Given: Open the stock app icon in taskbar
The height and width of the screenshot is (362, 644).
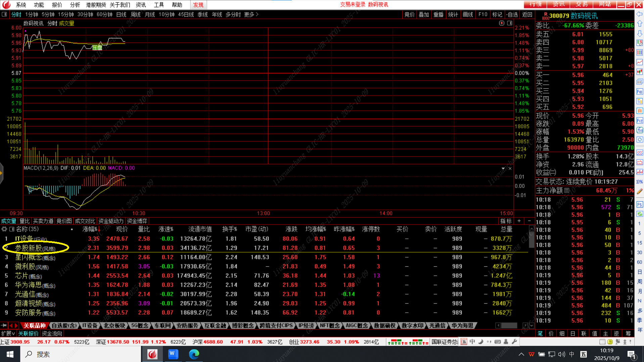Looking at the screenshot, I should click(x=152, y=354).
